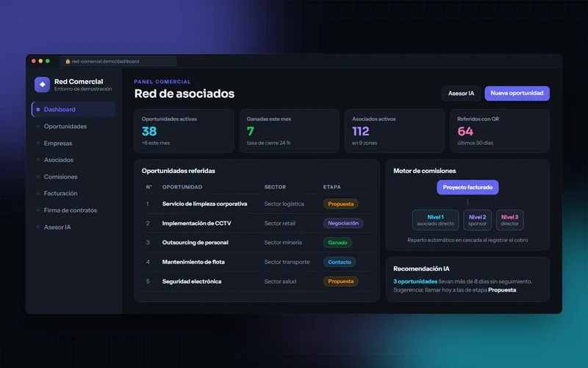Click the Contacto stage badge
This screenshot has width=588, height=368.
click(x=340, y=262)
